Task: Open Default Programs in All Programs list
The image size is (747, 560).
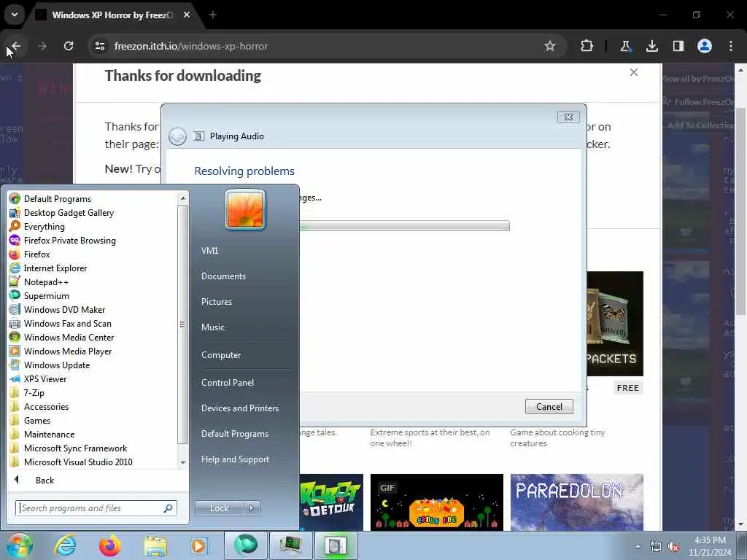Action: point(57,198)
